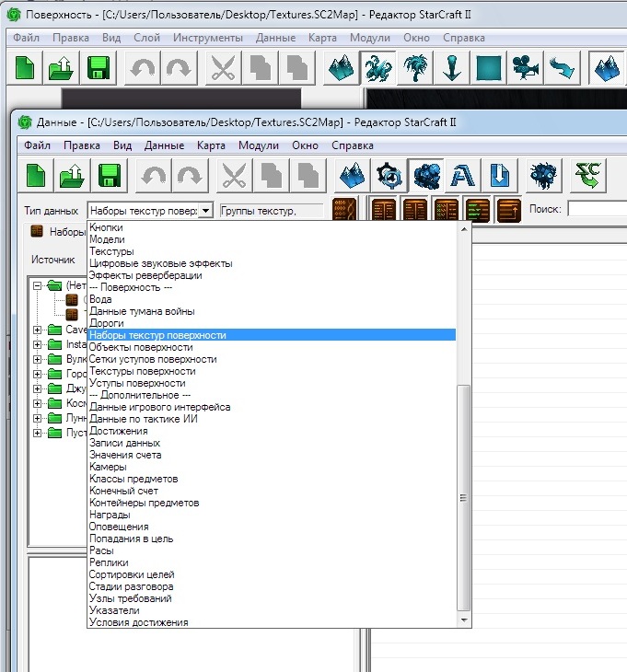Expand the Джу folder tree node
This screenshot has height=672, width=627.
(x=38, y=388)
